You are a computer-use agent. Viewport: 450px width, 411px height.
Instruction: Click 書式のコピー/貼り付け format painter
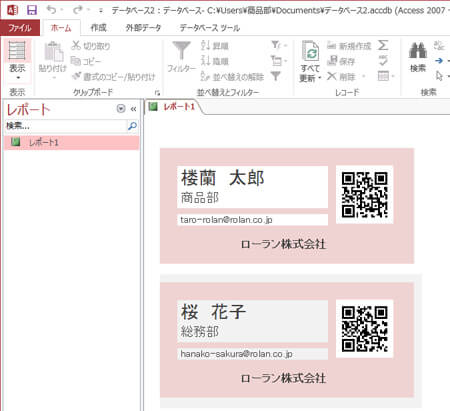[x=114, y=77]
